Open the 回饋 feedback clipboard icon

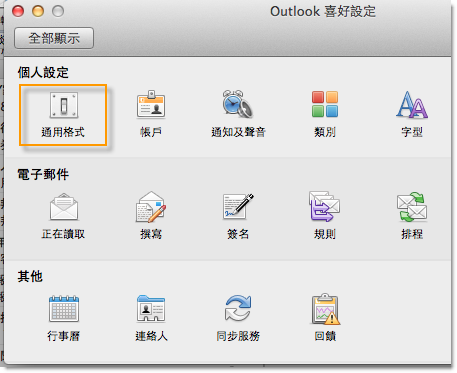325,309
